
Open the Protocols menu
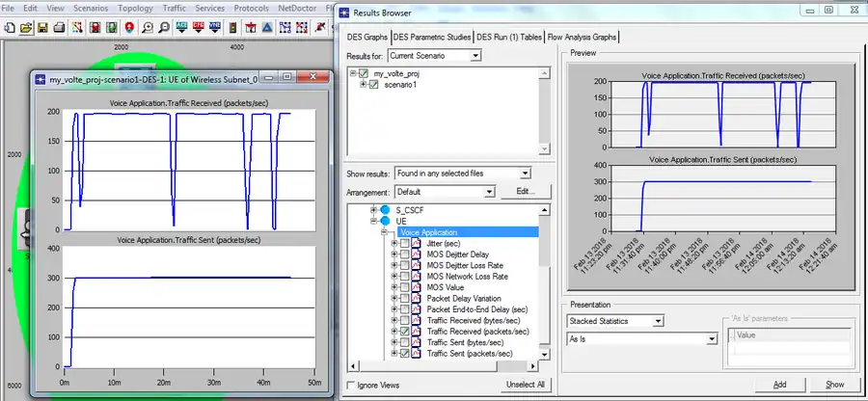click(x=252, y=9)
